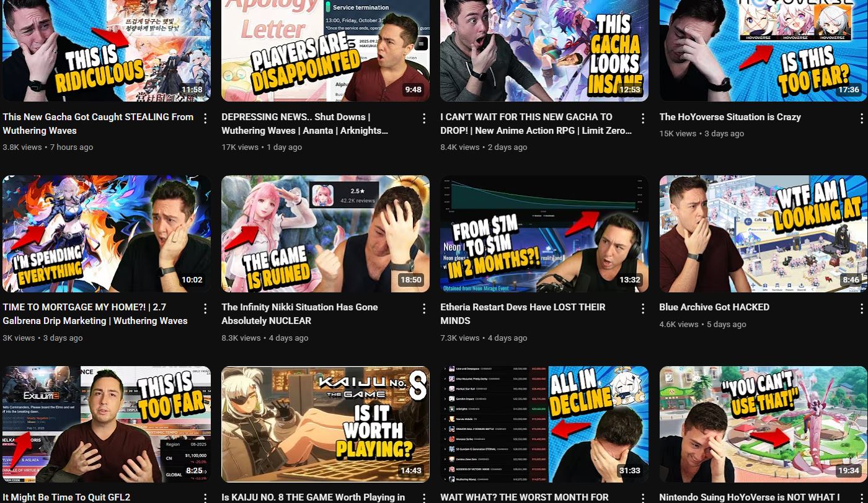Play the 'THIS IS RIDICULOUS' thumbnail video
The image size is (868, 503).
107,50
